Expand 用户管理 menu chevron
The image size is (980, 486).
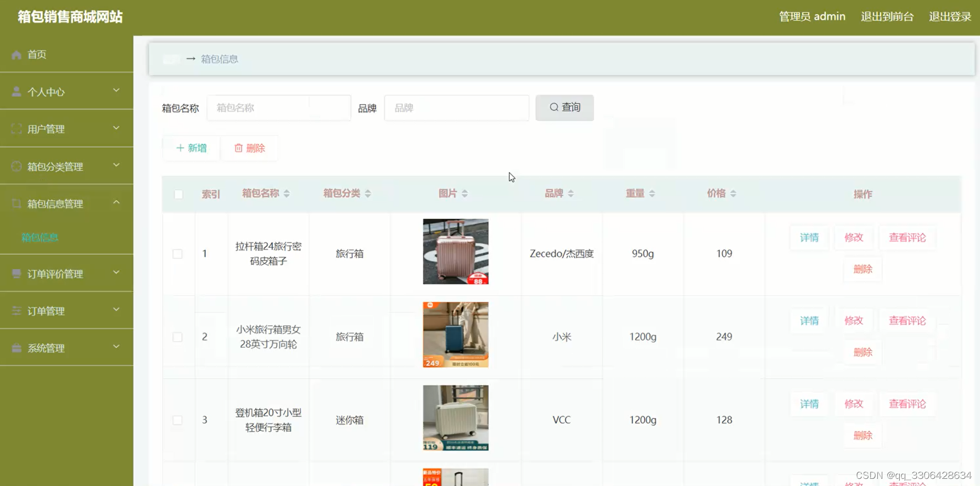click(116, 128)
